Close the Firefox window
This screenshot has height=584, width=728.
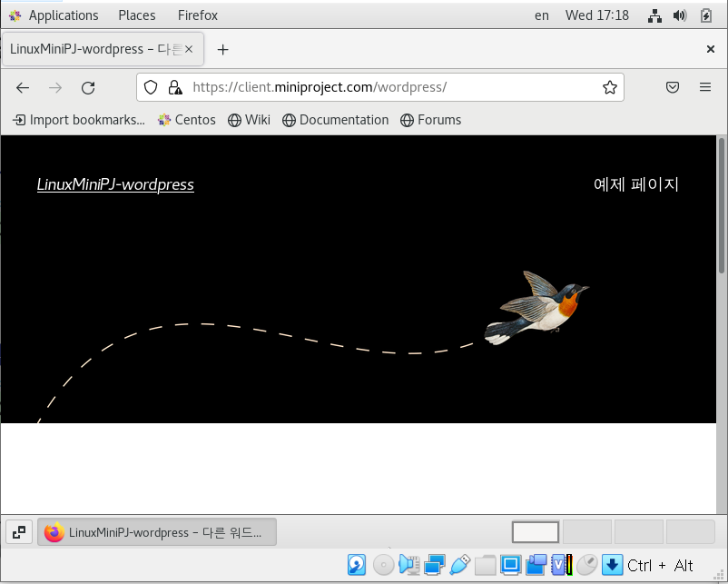click(x=711, y=49)
